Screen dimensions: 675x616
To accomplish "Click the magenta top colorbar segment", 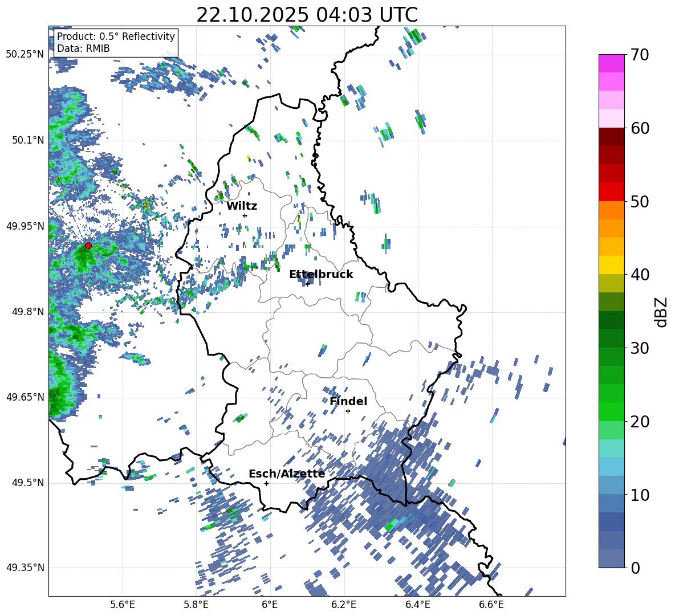I will [x=611, y=63].
